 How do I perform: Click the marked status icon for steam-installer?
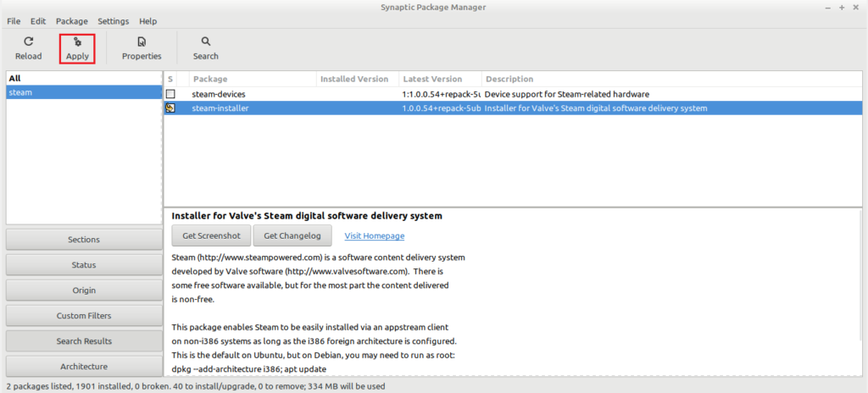click(170, 108)
